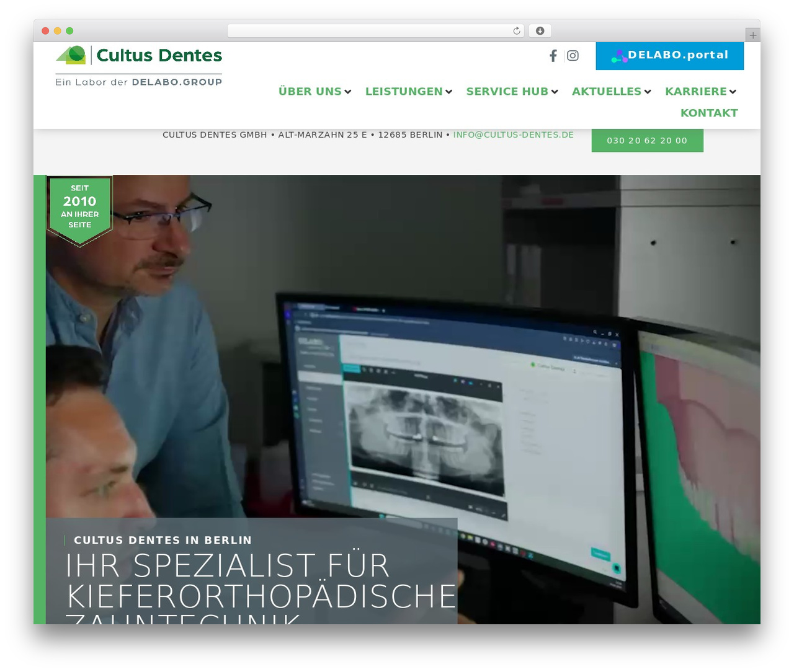Close the browser window with red button
This screenshot has height=672, width=794.
(x=45, y=31)
